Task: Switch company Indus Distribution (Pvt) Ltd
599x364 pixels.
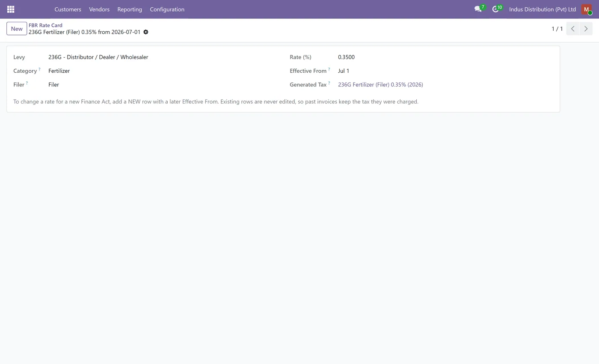Action: (542, 9)
